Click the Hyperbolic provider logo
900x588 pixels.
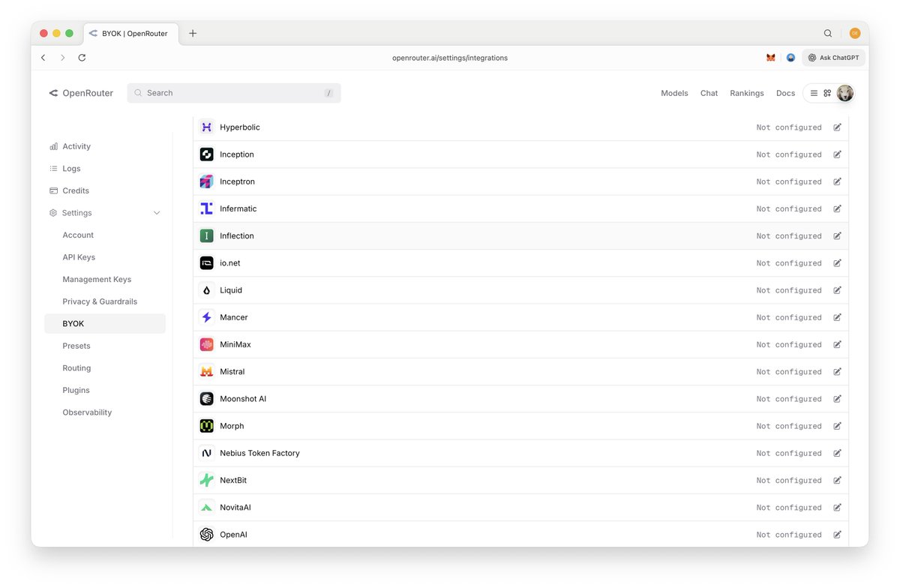[x=207, y=127]
